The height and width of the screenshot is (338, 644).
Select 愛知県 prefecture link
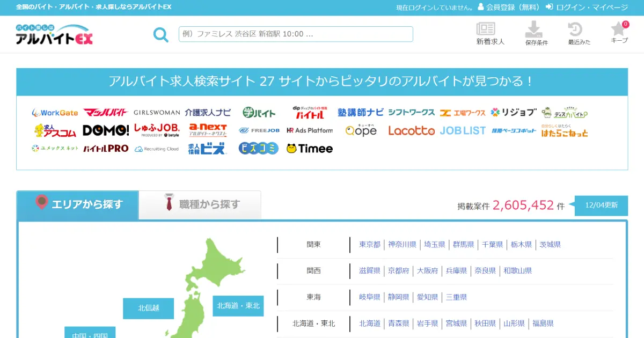coord(428,297)
